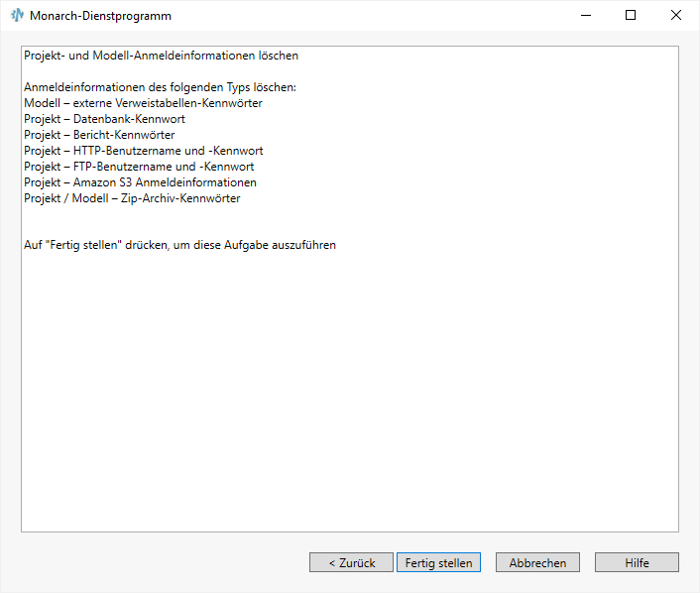Image resolution: width=700 pixels, height=593 pixels.
Task: Click the "Projekt – HTTP-Benutzername und -Kennwort" line
Action: pos(143,151)
